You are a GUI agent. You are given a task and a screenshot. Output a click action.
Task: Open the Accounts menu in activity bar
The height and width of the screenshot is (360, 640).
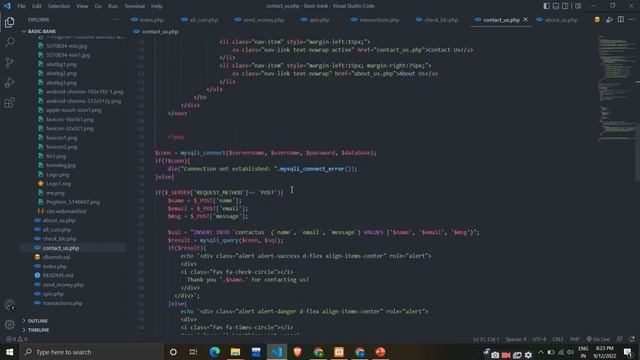pyautogui.click(x=10, y=304)
